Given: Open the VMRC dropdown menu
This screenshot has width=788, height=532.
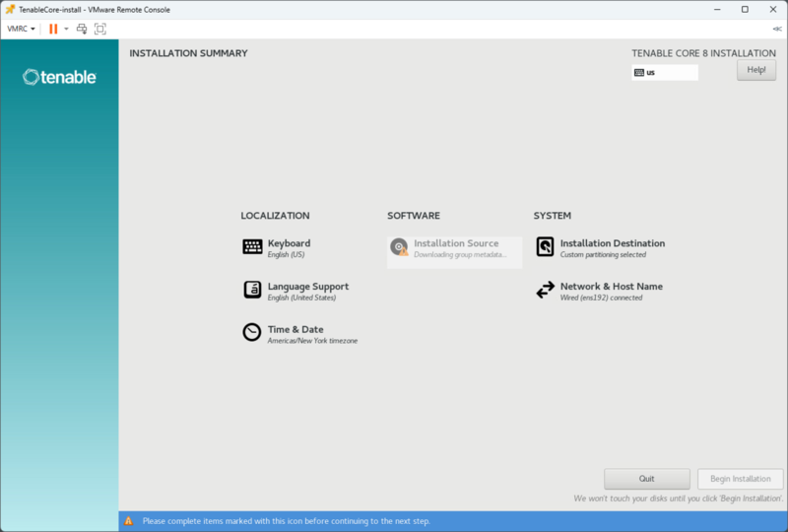Looking at the screenshot, I should click(21, 29).
